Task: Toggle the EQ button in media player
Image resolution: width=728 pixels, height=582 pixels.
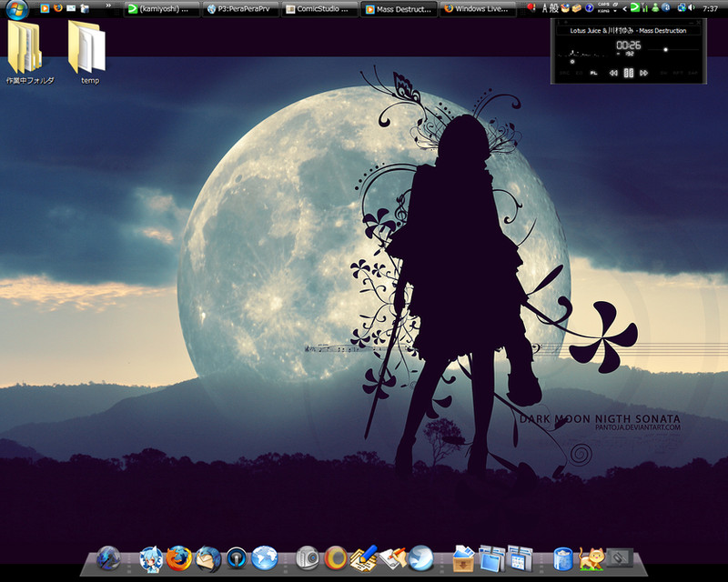Action: [580, 73]
